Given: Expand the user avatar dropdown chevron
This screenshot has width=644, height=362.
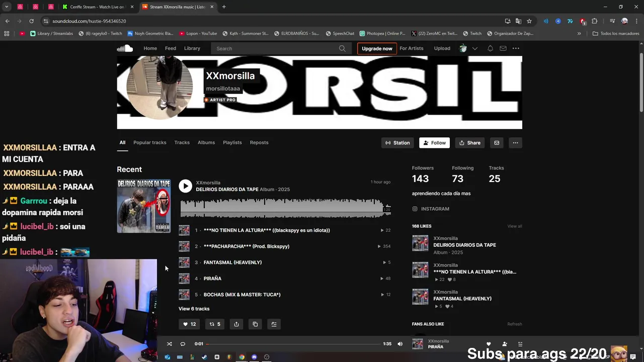Looking at the screenshot, I should pyautogui.click(x=474, y=49).
